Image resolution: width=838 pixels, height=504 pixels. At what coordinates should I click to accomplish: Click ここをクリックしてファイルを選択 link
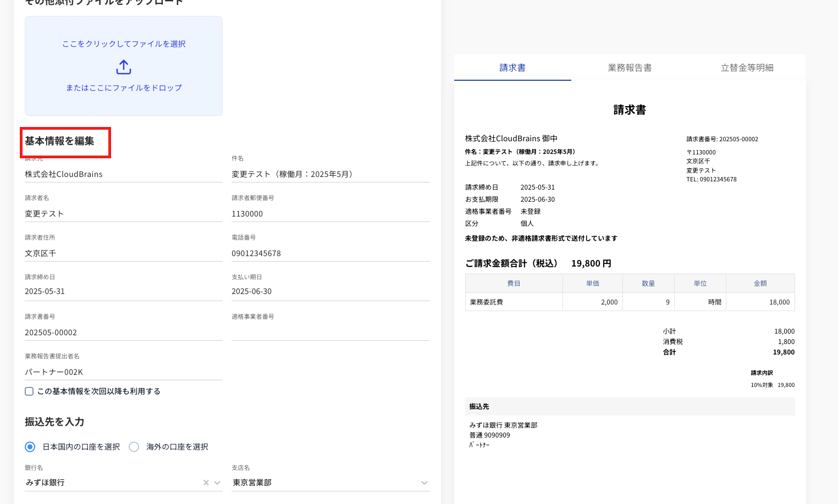pyautogui.click(x=124, y=44)
